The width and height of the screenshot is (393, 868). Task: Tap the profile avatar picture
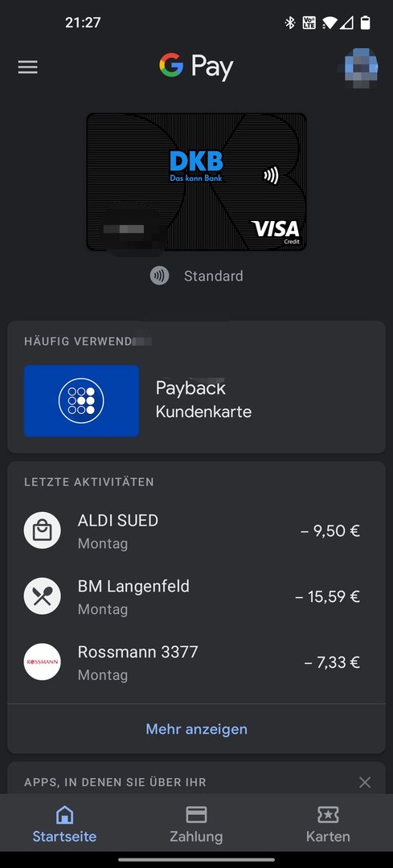pos(358,68)
